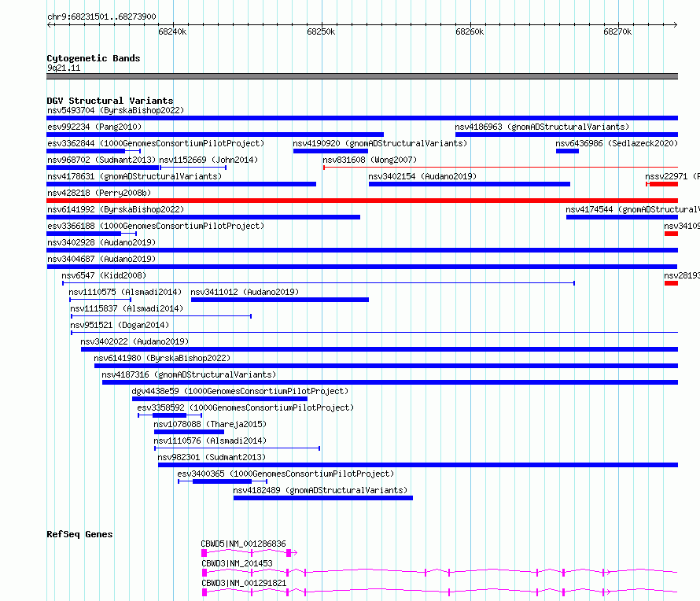Viewport: 700px width, 601px height.
Task: Click the blue nsv3411012 variant bar
Action: [x=280, y=300]
